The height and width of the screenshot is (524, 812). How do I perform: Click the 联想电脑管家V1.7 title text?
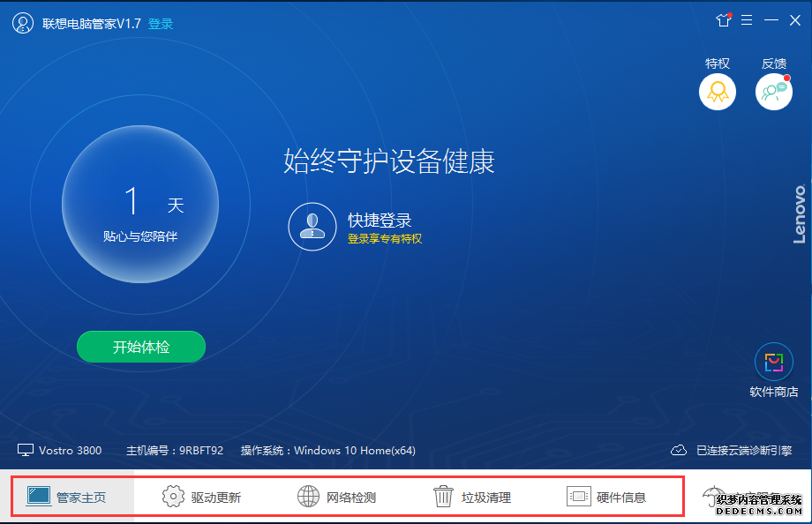click(92, 24)
